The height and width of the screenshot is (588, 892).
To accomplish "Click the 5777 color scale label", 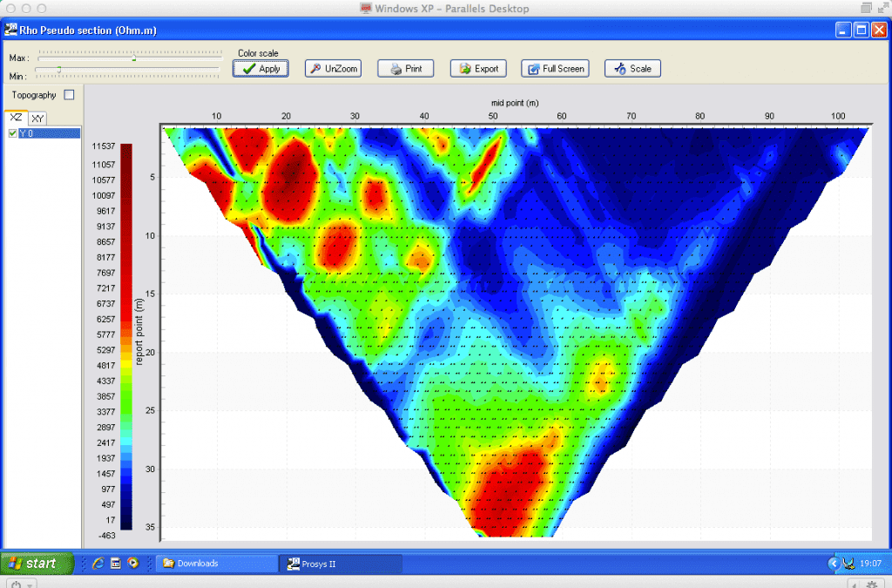I will tap(105, 335).
